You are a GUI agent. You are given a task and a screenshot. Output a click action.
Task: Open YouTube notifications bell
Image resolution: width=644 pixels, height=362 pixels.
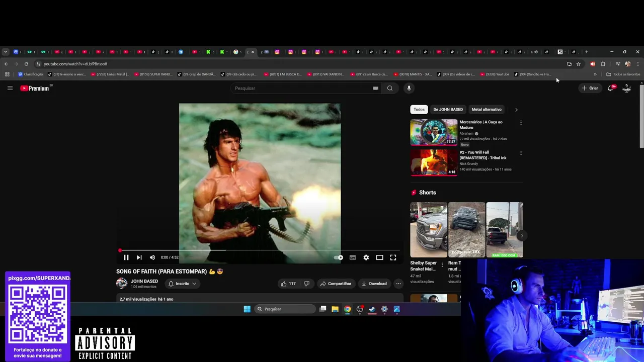pyautogui.click(x=611, y=88)
